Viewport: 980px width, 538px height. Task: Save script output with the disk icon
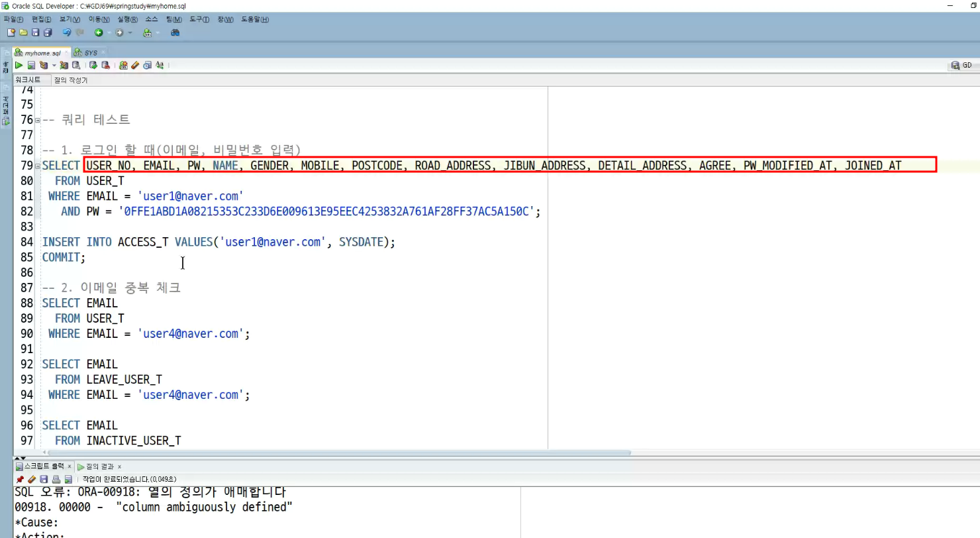click(x=44, y=479)
